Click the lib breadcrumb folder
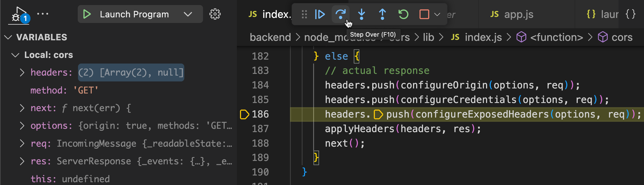This screenshot has height=185, width=644. [x=428, y=37]
